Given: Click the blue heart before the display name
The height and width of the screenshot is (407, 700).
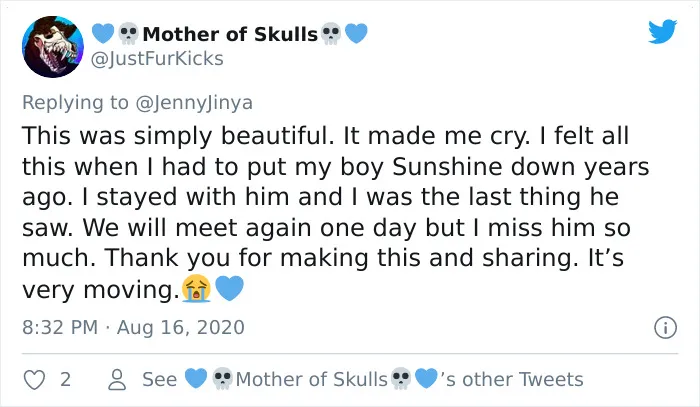Looking at the screenshot, I should pos(103,33).
